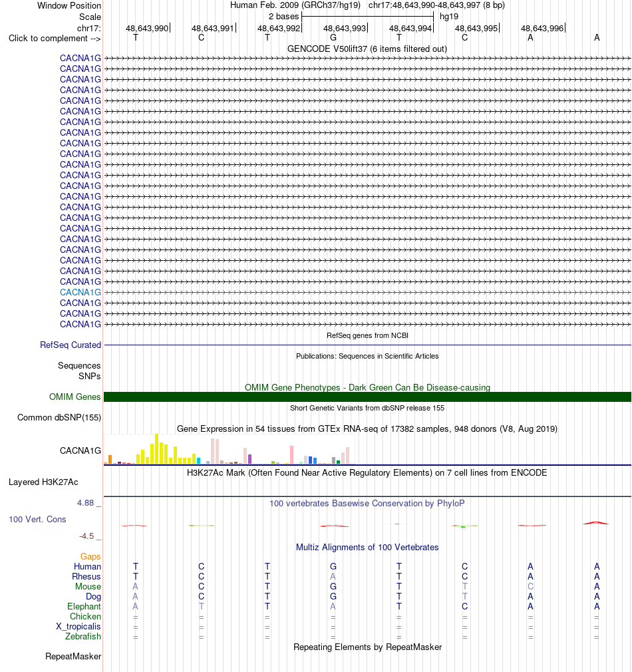The image size is (632, 672).
Task: Click the X_tropicalis alignment row label
Action: (79, 627)
